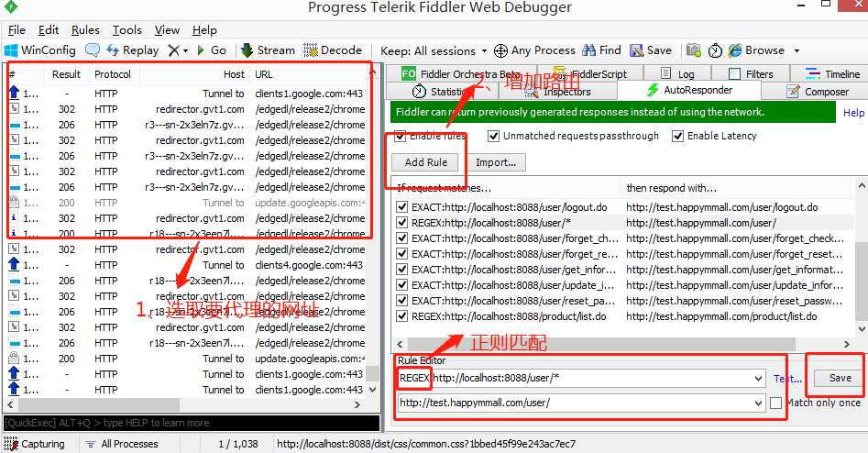
Task: Toggle Stream mode in toolbar
Action: 268,50
